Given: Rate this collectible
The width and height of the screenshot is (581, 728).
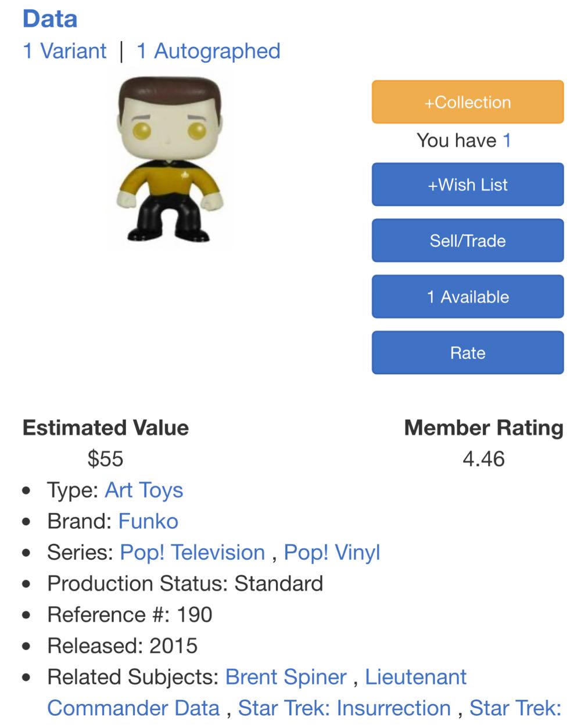Looking at the screenshot, I should click(x=467, y=352).
